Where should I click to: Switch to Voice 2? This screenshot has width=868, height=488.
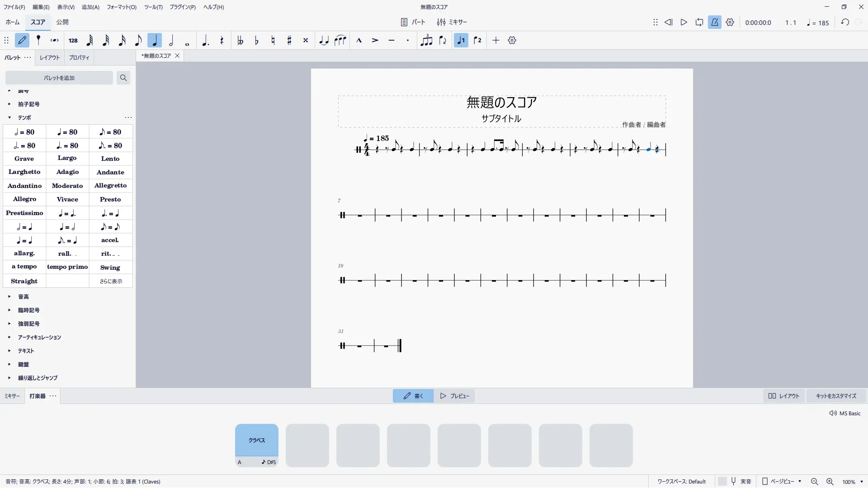click(477, 41)
